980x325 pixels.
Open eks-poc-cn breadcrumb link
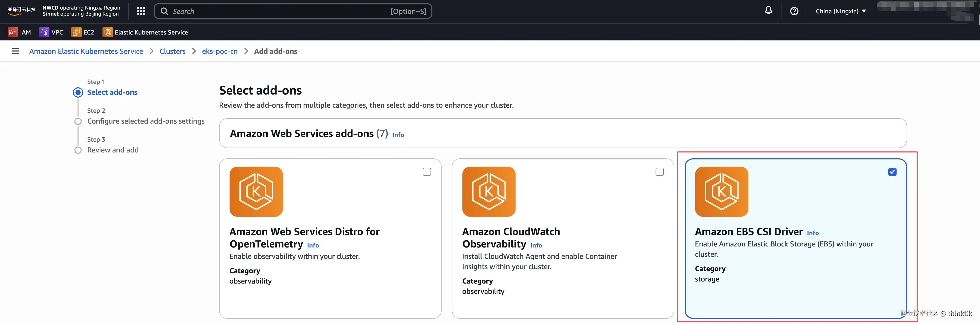220,51
